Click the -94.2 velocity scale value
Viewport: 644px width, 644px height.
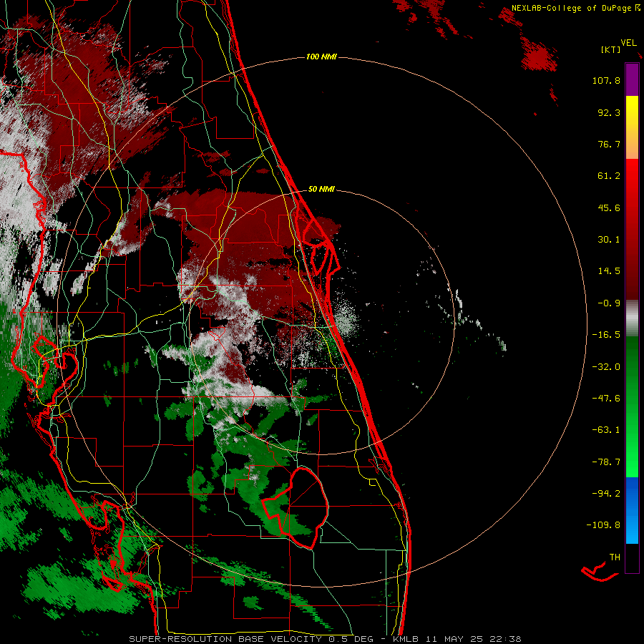[x=606, y=494]
